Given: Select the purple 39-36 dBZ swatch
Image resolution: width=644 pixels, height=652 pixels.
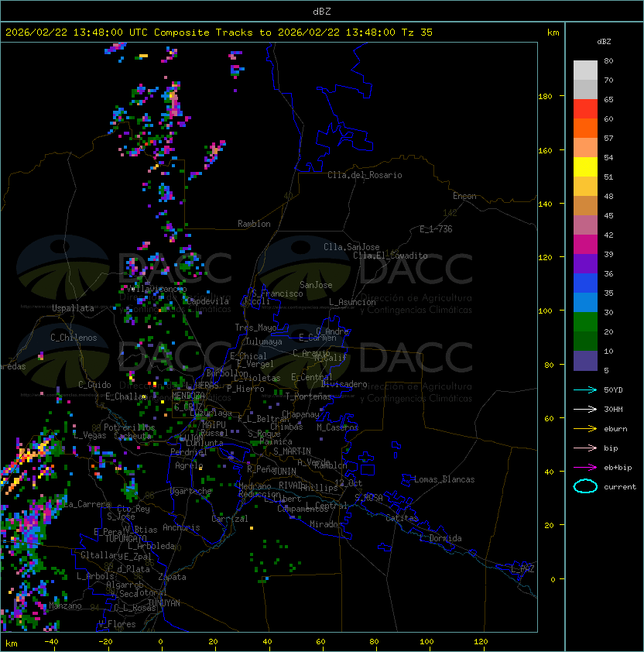Looking at the screenshot, I should (x=585, y=263).
